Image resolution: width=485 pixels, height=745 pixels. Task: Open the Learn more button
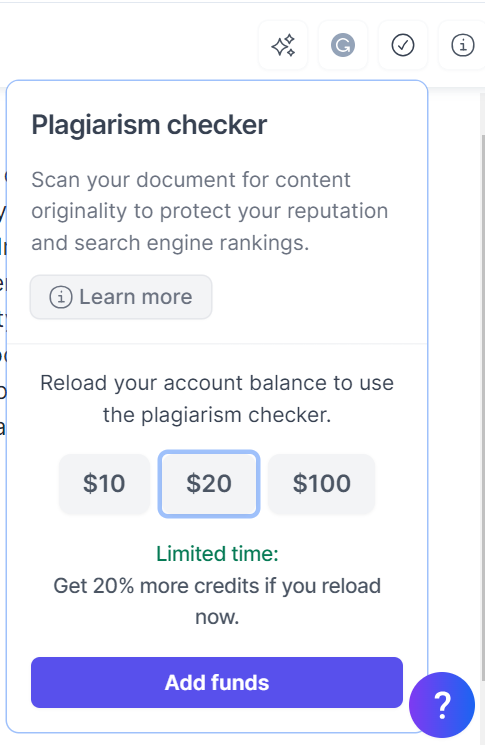pos(121,297)
